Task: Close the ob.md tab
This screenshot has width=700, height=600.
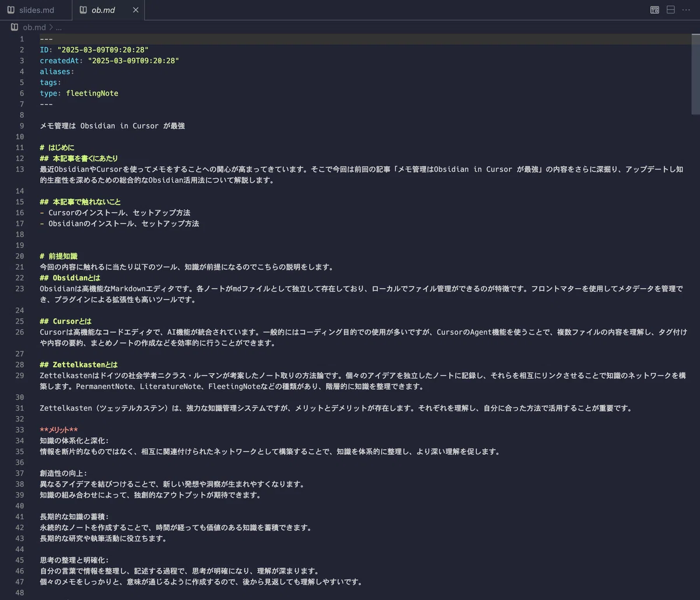Action: point(136,10)
